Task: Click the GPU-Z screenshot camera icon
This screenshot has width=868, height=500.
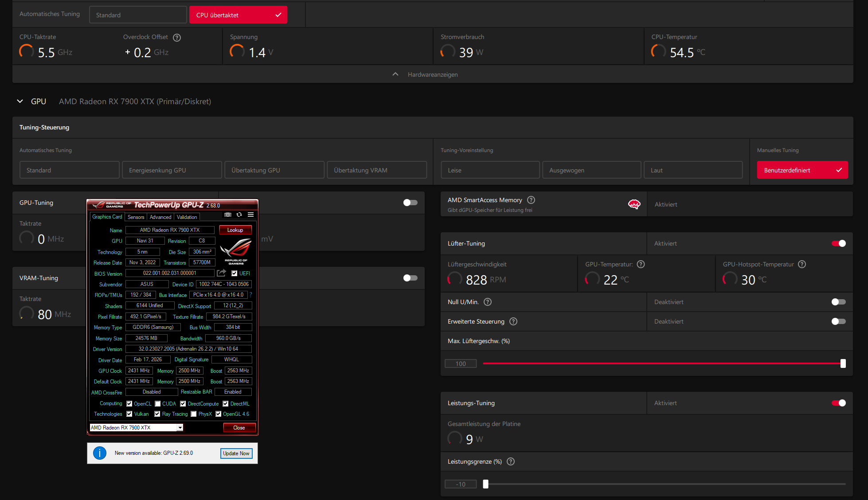Action: click(228, 215)
